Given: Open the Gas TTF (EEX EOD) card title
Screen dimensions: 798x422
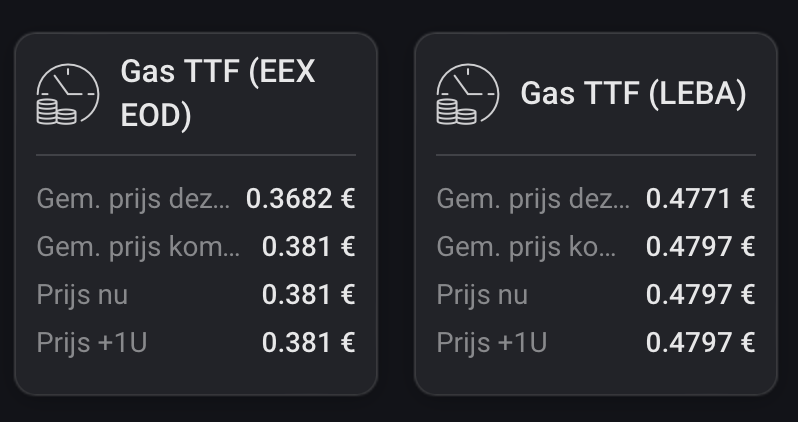Looking at the screenshot, I should (x=218, y=94).
